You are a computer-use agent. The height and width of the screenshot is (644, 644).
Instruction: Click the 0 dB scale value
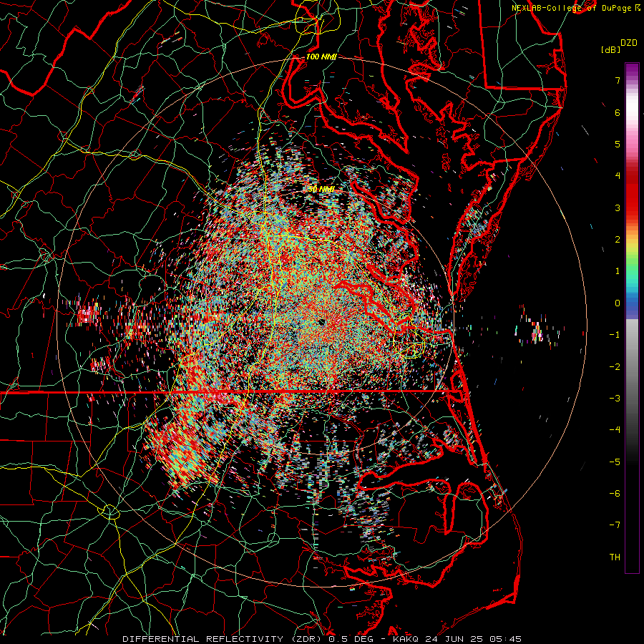[x=618, y=303]
